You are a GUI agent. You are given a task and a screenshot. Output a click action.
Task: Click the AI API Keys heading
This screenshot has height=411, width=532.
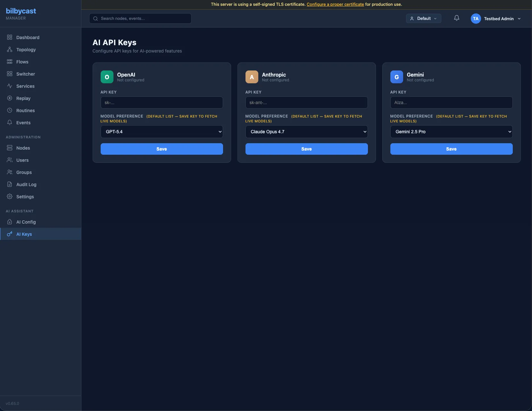114,43
